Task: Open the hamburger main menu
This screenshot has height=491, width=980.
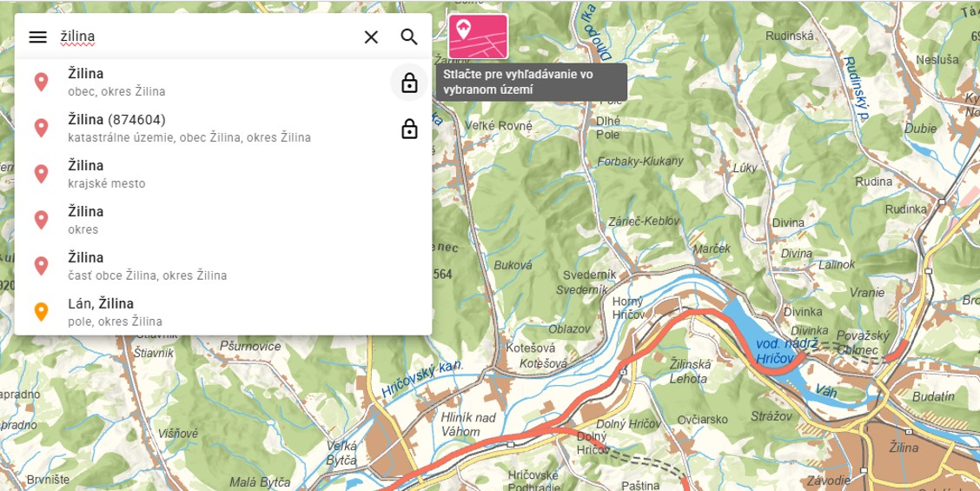Action: point(37,37)
